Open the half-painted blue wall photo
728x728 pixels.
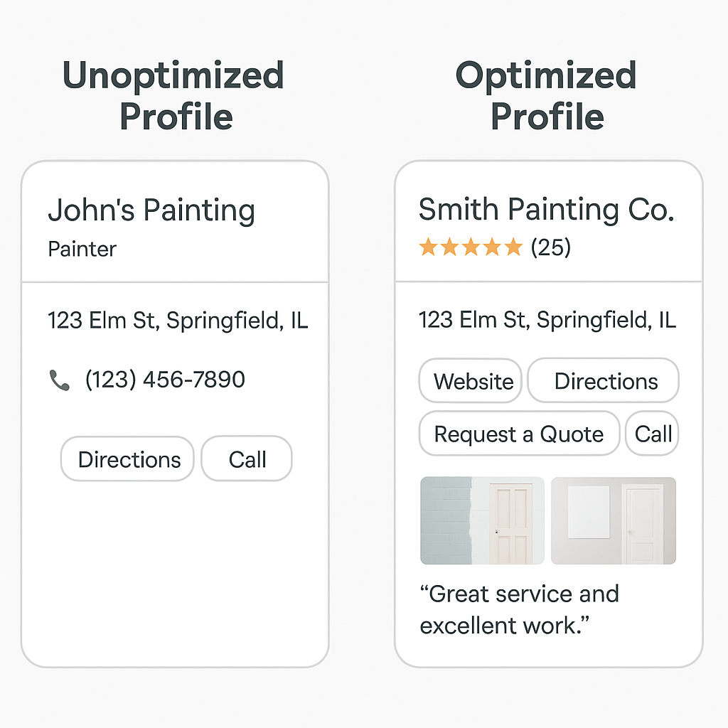[x=482, y=520]
